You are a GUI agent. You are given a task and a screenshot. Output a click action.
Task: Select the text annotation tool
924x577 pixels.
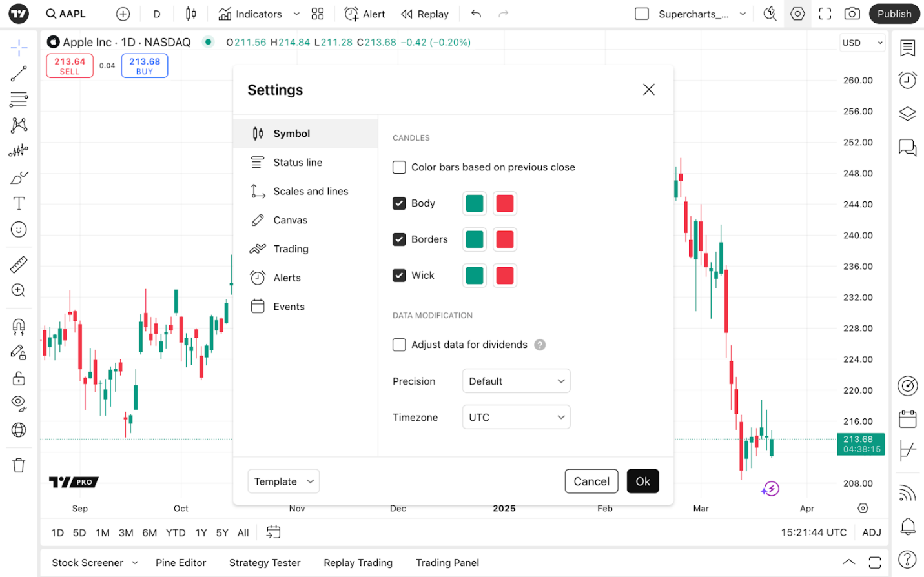pos(19,204)
